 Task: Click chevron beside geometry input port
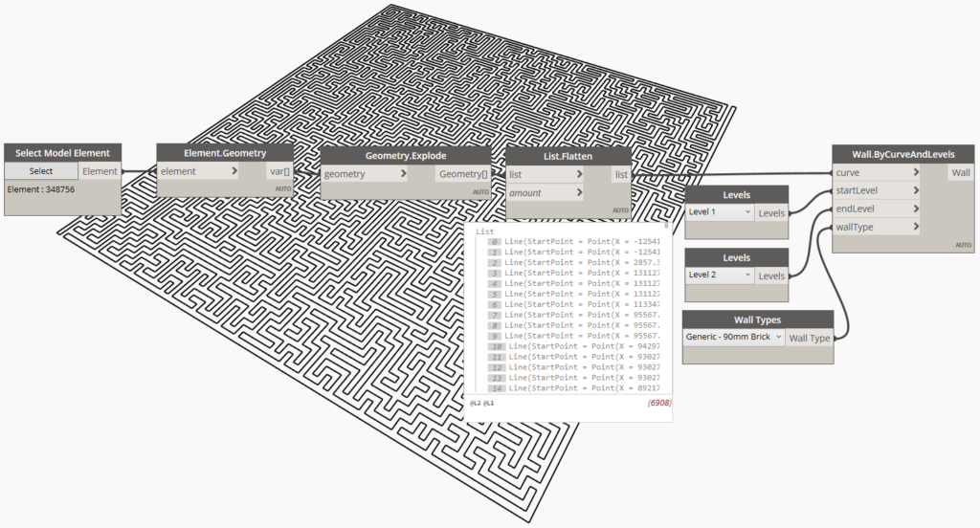403,174
